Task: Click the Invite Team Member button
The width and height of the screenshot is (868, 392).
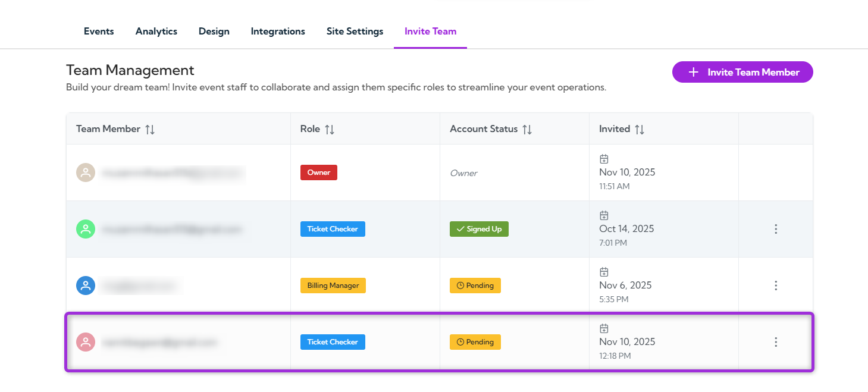Action: tap(742, 72)
